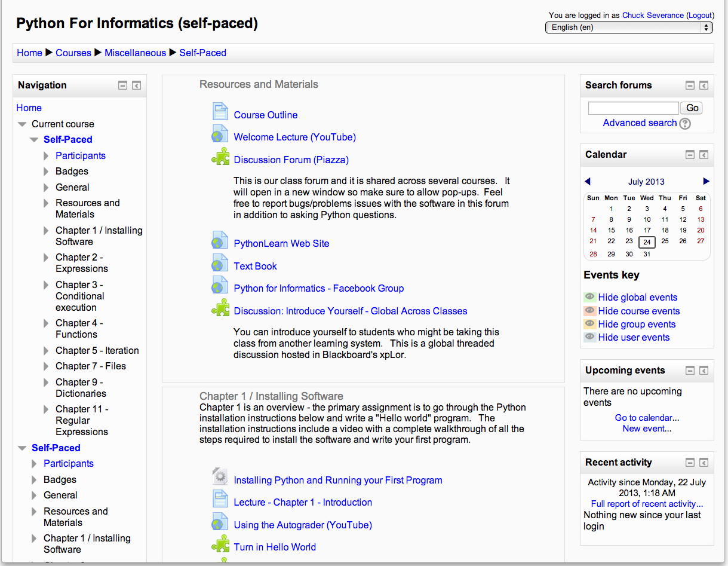Click Hide course events link
Image resolution: width=728 pixels, height=566 pixels.
[x=639, y=311]
